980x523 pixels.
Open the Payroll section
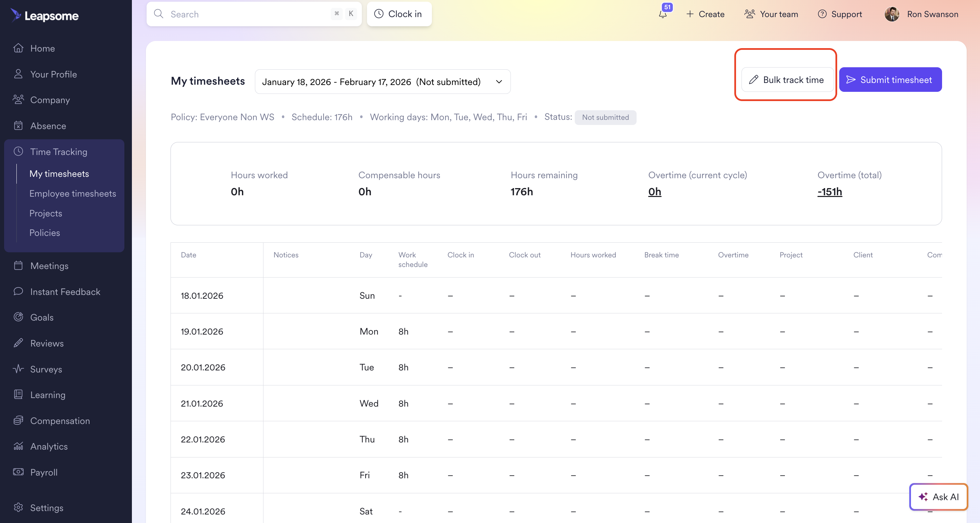tap(44, 472)
